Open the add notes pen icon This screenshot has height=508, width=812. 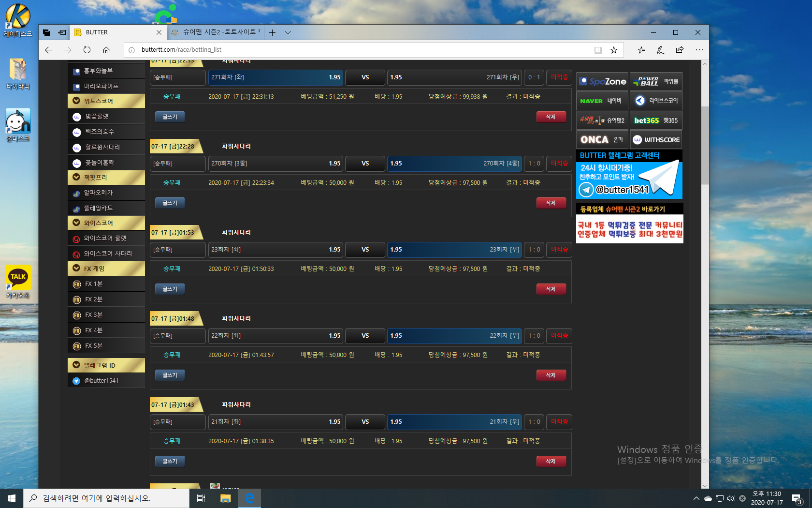[x=660, y=50]
